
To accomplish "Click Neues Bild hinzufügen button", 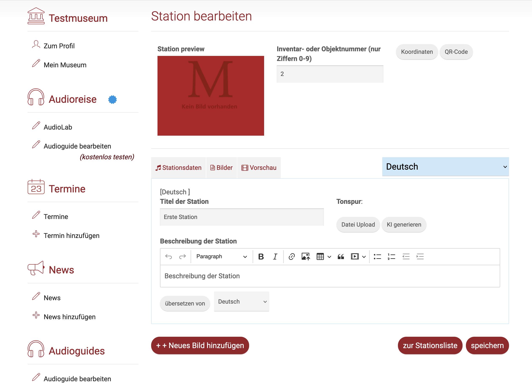I will 200,346.
